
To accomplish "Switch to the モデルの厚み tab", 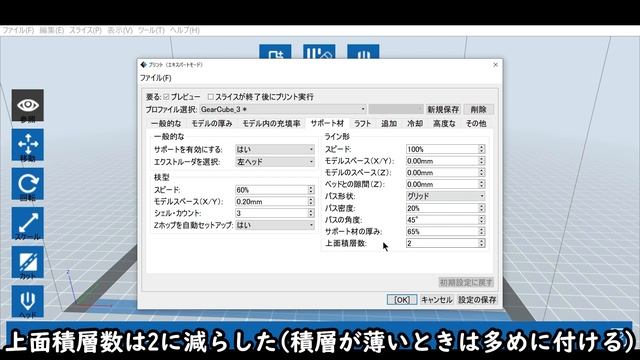I will pyautogui.click(x=212, y=123).
